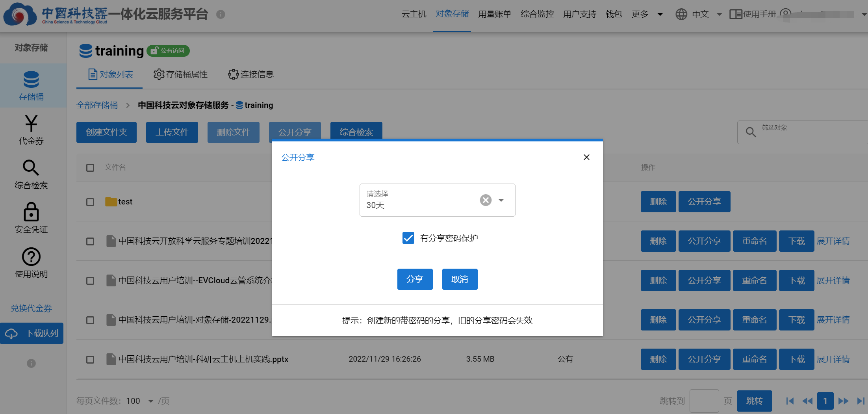The height and width of the screenshot is (414, 868).
Task: Go to last page arrow
Action: coord(861,401)
